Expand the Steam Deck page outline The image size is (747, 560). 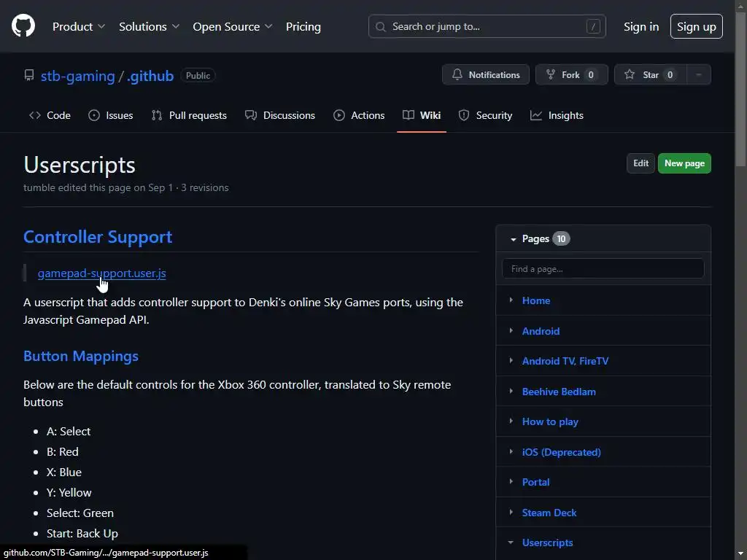511,512
